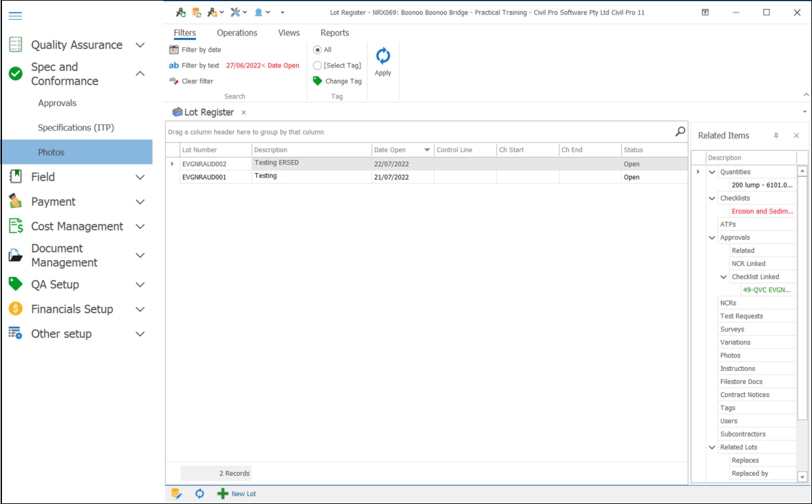Viewport: 812px width, 504px height.
Task: Click the green plus New Lot icon
Action: tap(223, 494)
